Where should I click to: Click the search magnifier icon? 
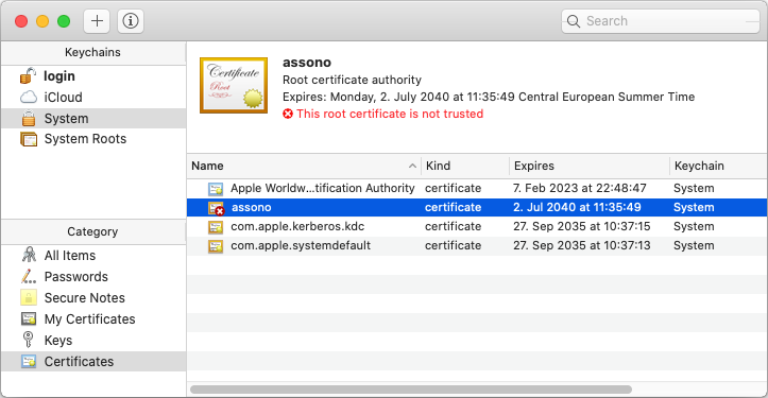coord(573,21)
